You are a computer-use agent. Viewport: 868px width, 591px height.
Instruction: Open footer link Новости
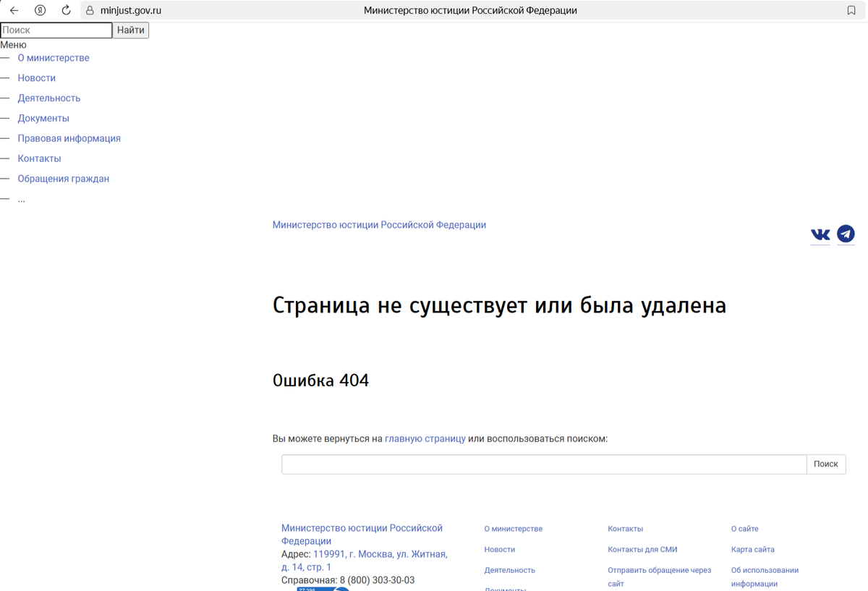click(500, 550)
